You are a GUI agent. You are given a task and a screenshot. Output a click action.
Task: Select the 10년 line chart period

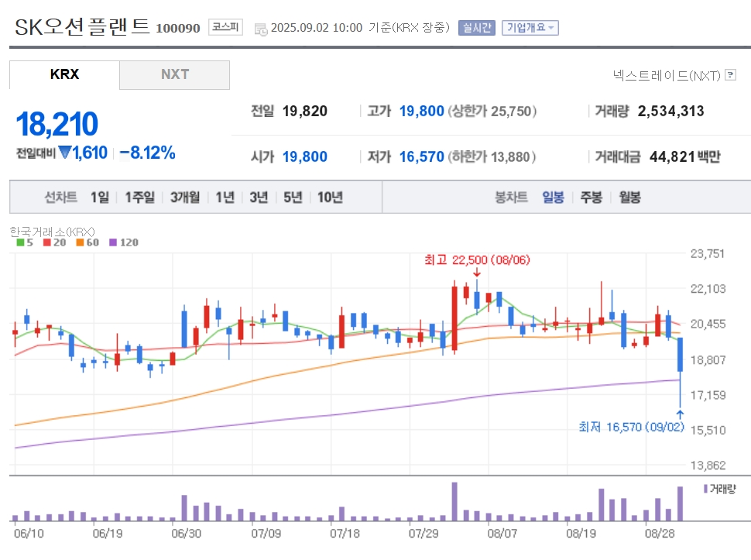(330, 197)
